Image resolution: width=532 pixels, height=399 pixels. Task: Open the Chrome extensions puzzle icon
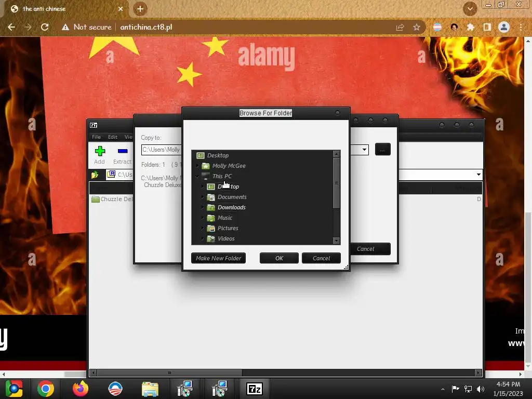tap(471, 27)
